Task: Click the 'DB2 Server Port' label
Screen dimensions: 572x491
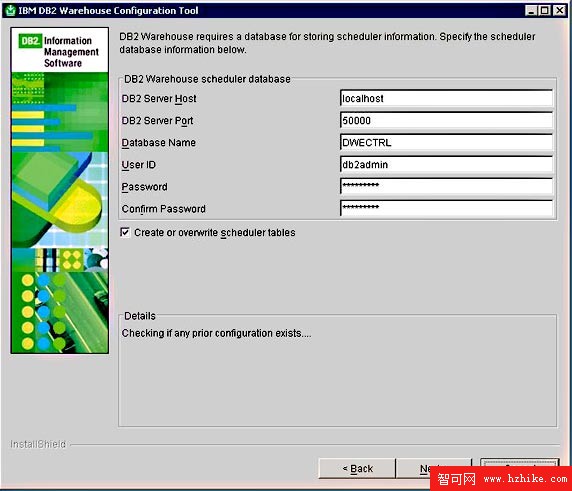Action: [x=158, y=121]
